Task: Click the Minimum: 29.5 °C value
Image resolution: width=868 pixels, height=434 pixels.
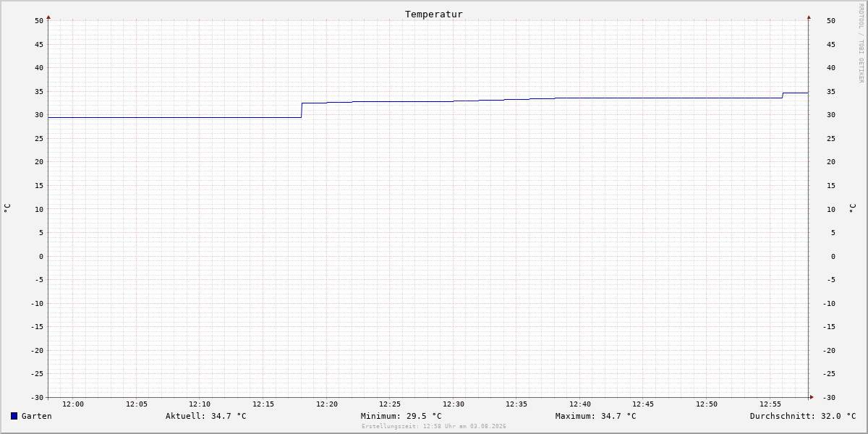Action: click(401, 416)
